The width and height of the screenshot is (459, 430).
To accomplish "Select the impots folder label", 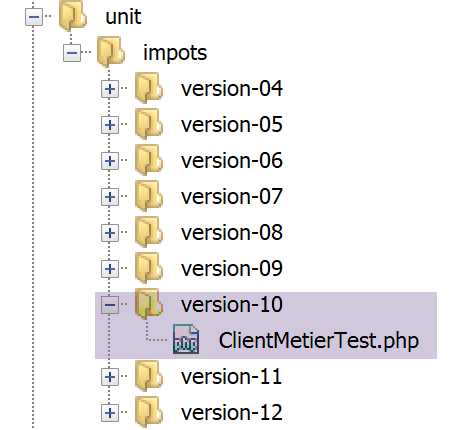I will [175, 53].
